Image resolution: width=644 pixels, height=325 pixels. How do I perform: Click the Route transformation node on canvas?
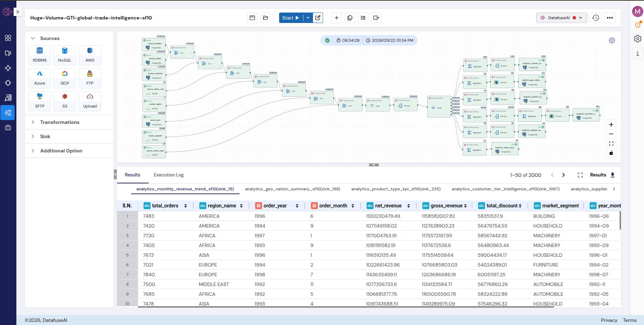[x=439, y=107]
